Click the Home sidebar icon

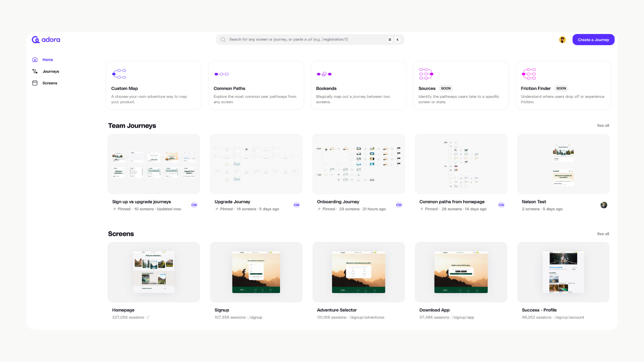pyautogui.click(x=35, y=60)
